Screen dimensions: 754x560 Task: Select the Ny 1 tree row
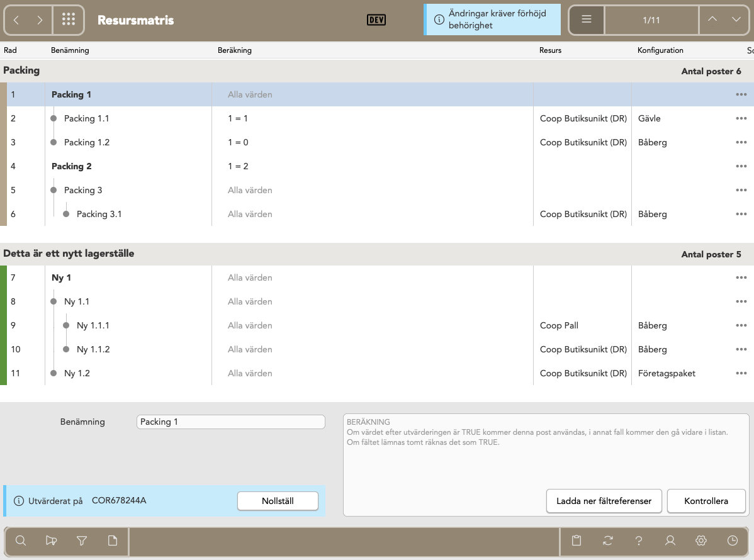[x=377, y=278]
